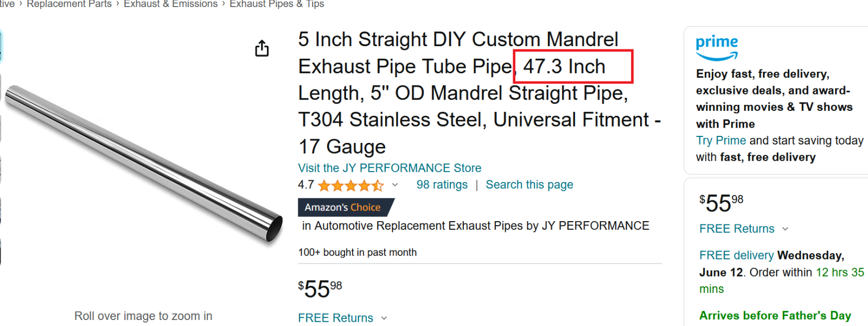
Task: Open the Replacement Parts breadcrumb
Action: (x=69, y=4)
